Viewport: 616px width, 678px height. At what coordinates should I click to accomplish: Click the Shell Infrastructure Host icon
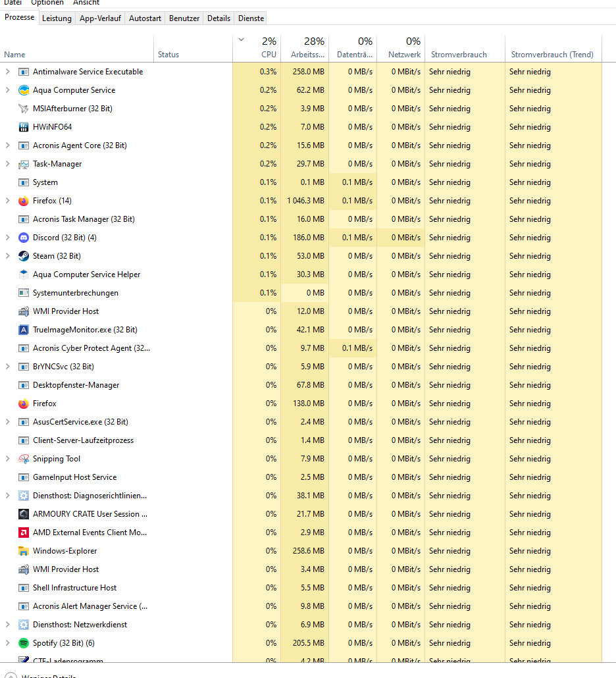24,588
